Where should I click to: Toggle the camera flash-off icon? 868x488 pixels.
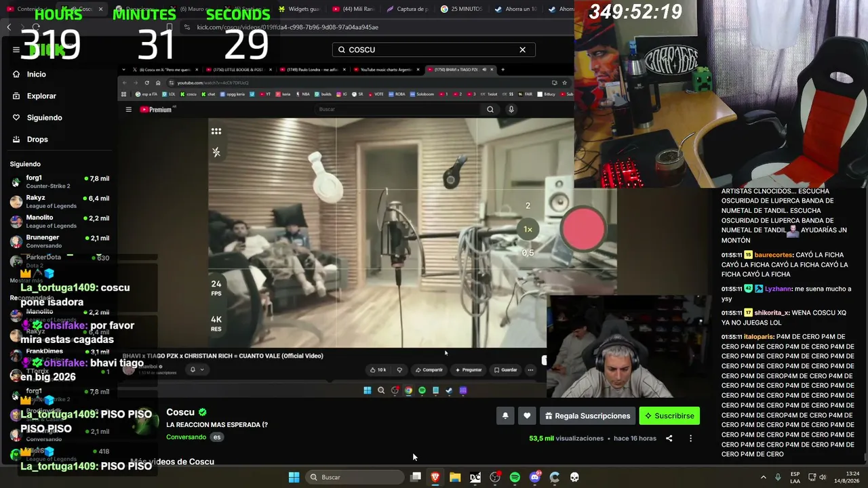(216, 152)
